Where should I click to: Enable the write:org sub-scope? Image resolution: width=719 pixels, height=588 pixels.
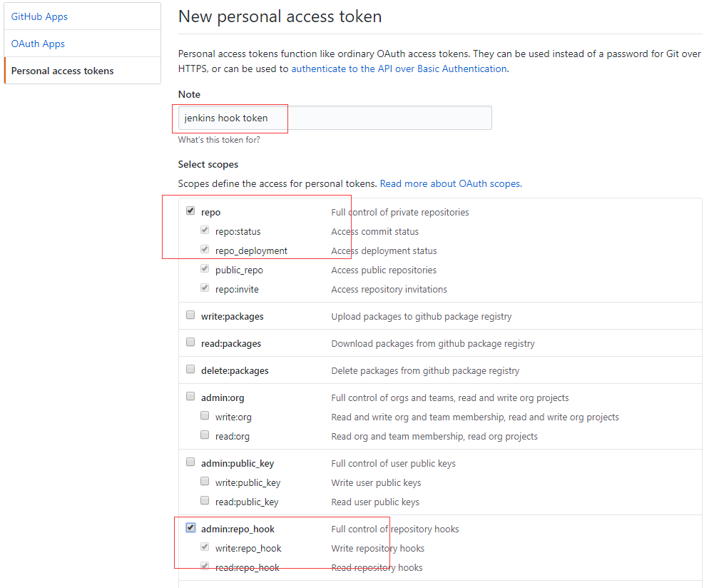point(205,416)
